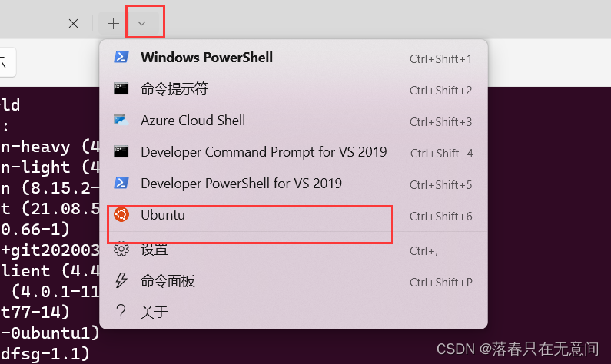Click the lightning bolt command palette icon
The image size is (611, 364).
click(x=121, y=280)
